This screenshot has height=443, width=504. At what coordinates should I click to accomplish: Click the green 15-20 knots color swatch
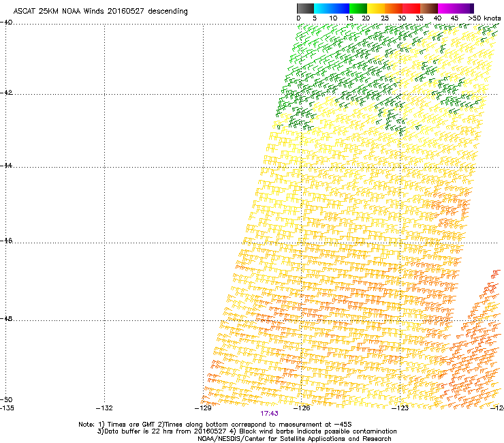[x=358, y=8]
